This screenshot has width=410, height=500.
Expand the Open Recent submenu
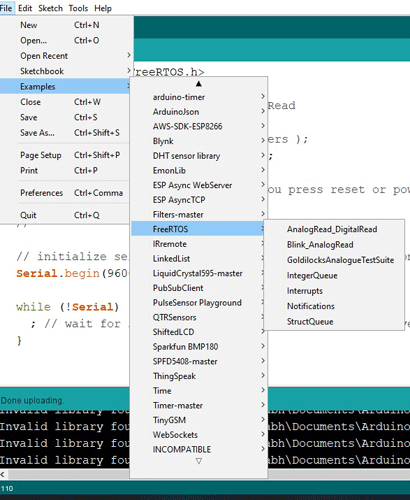click(65, 56)
